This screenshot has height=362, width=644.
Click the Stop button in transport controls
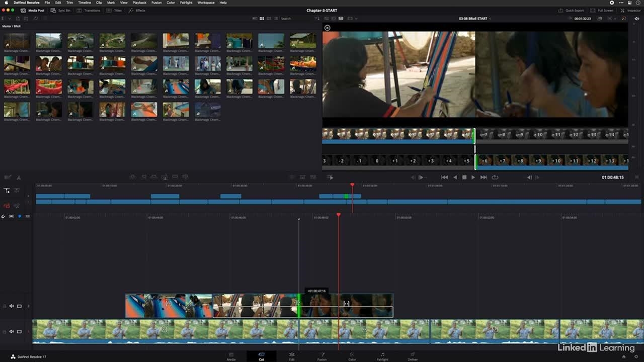tap(464, 177)
